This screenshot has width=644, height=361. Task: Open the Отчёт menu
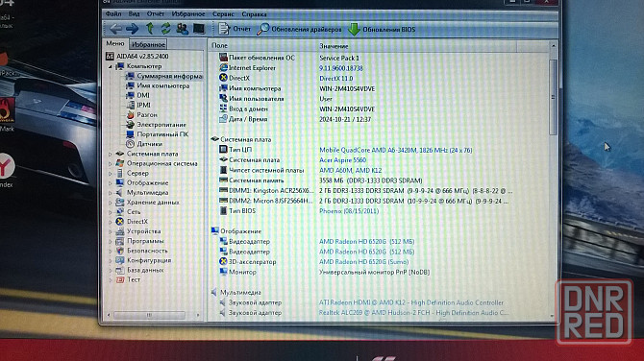coord(156,14)
